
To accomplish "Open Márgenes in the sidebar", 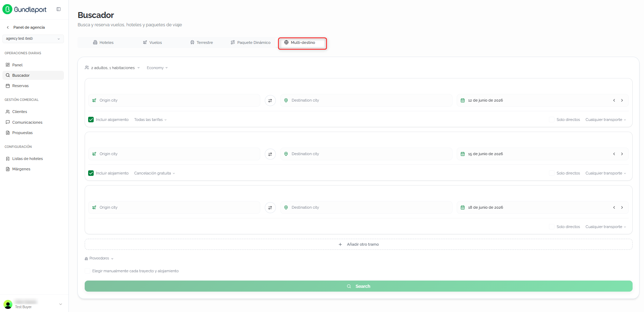I will [x=33, y=169].
